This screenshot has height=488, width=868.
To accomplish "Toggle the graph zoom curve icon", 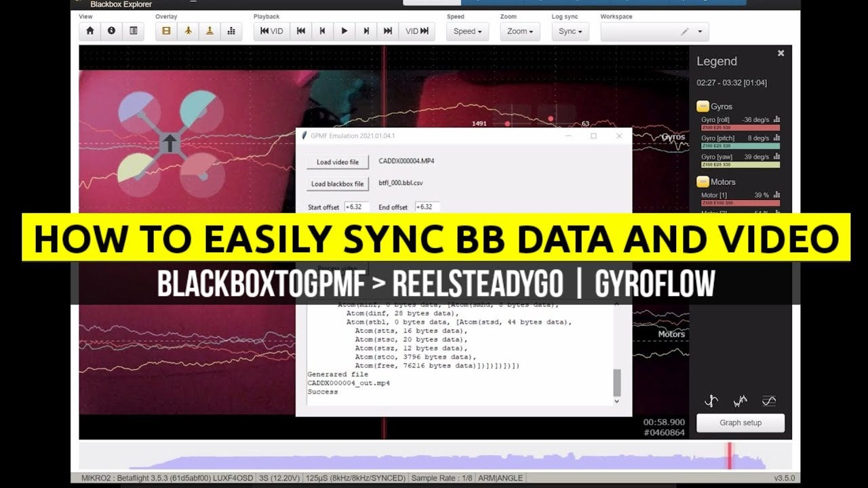I will click(x=711, y=401).
